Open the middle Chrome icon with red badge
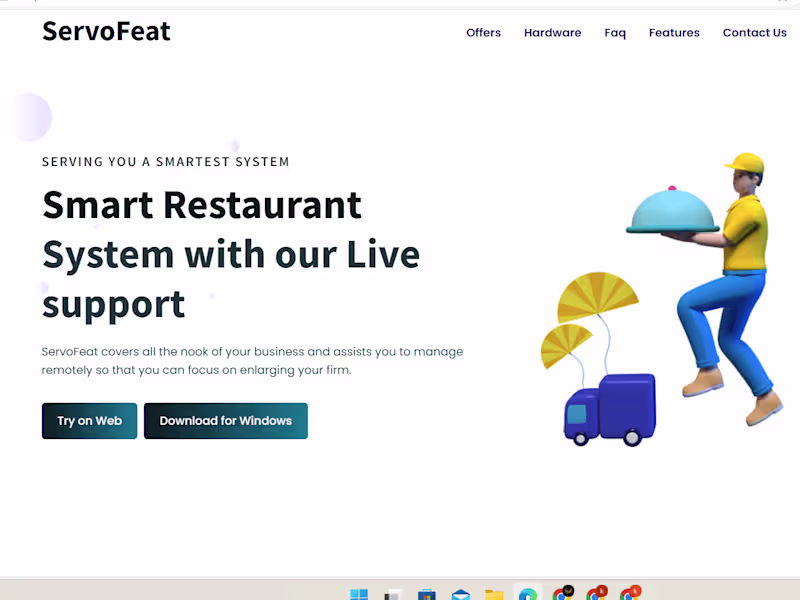Image resolution: width=800 pixels, height=600 pixels. pos(596,593)
